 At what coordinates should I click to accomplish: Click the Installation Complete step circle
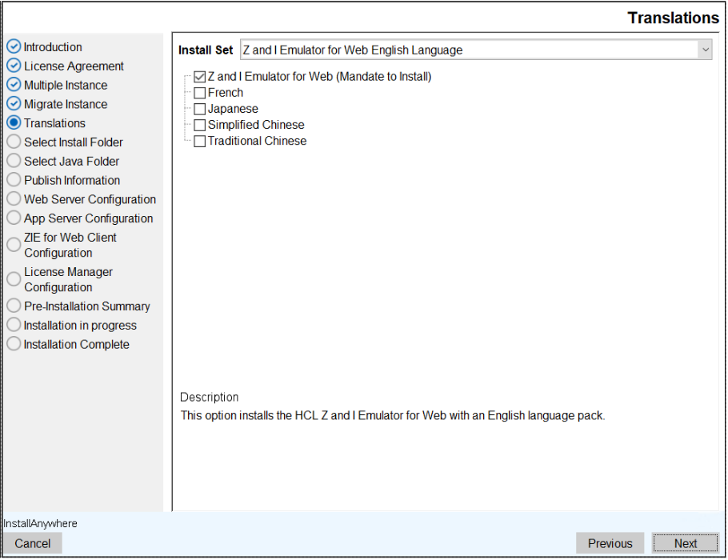(x=14, y=344)
